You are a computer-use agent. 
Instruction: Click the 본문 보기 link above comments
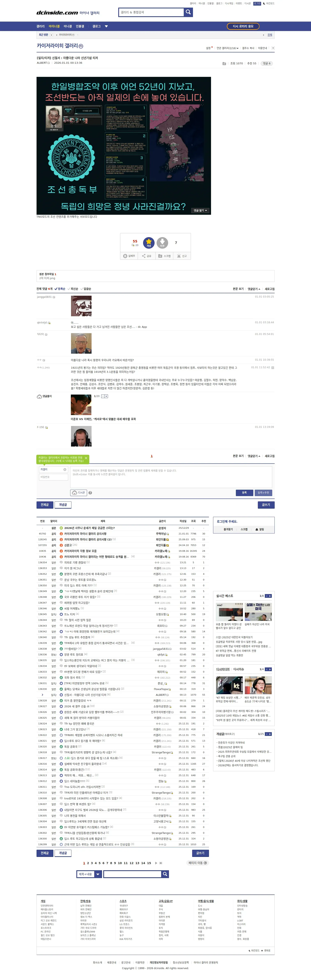(x=238, y=289)
